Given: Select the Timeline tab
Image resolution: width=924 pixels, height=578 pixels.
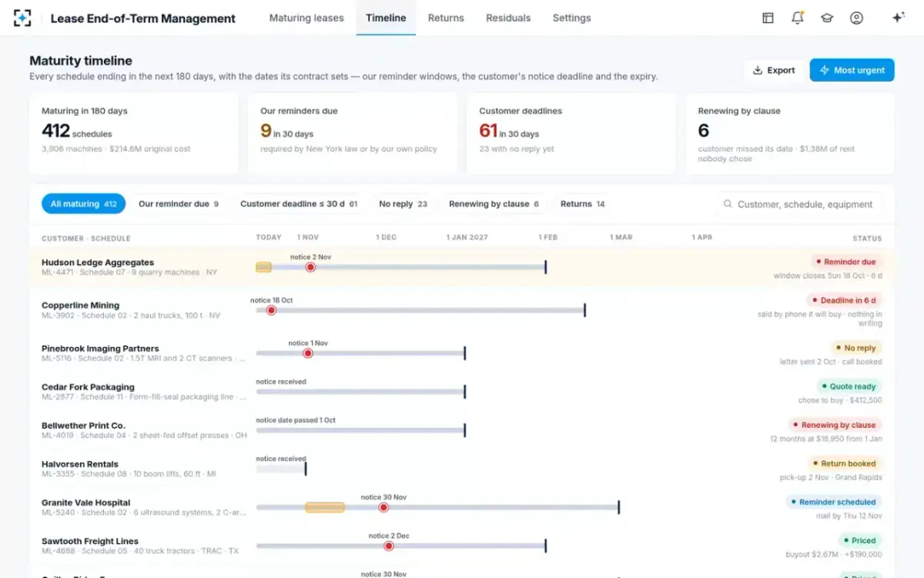Looking at the screenshot, I should pos(386,18).
